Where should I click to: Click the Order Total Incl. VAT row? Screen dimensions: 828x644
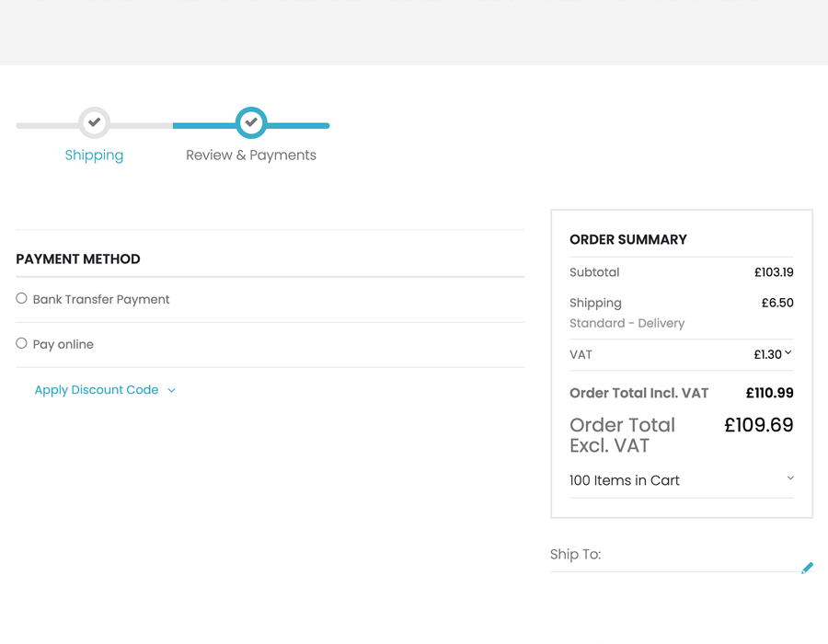tap(639, 393)
